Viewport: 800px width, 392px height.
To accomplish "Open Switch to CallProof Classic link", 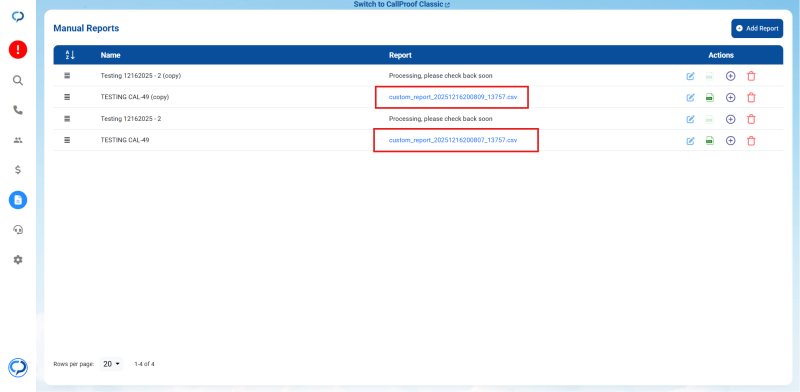I will coord(402,4).
